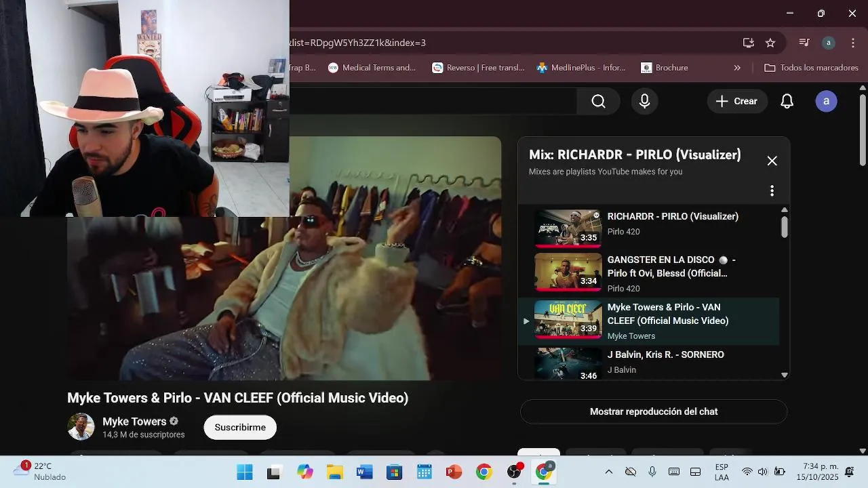Open Chrome media controls icon
This screenshot has width=868, height=488.
[x=804, y=43]
